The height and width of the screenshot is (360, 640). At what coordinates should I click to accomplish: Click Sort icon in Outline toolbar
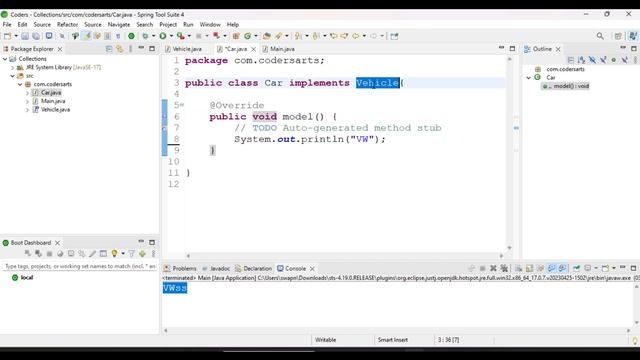(x=581, y=60)
